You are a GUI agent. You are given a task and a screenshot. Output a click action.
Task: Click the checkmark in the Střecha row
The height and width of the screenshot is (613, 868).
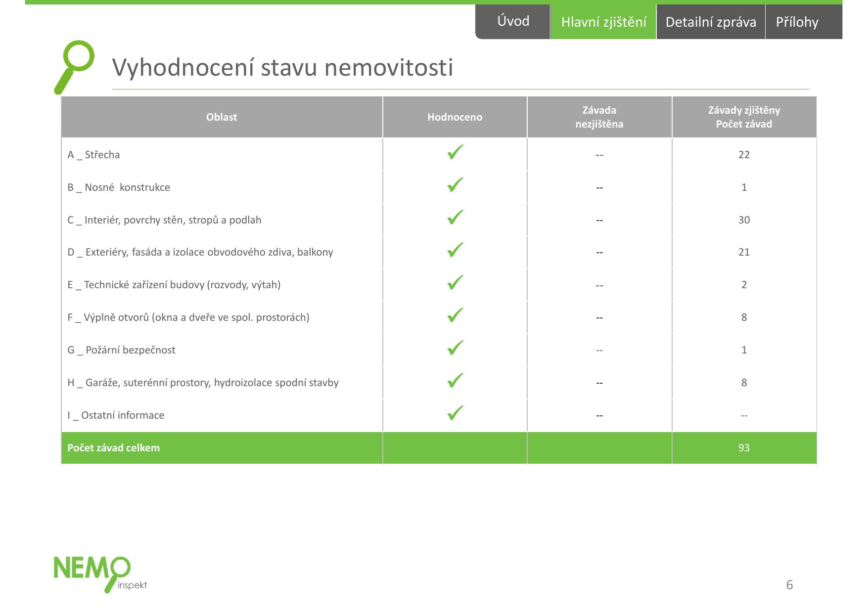455,152
